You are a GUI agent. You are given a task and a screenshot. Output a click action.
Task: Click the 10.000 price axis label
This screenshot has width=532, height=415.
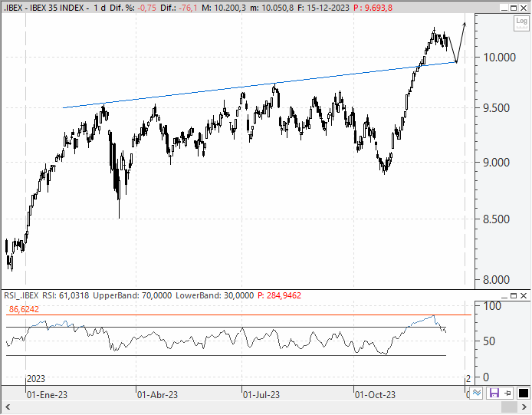click(500, 58)
